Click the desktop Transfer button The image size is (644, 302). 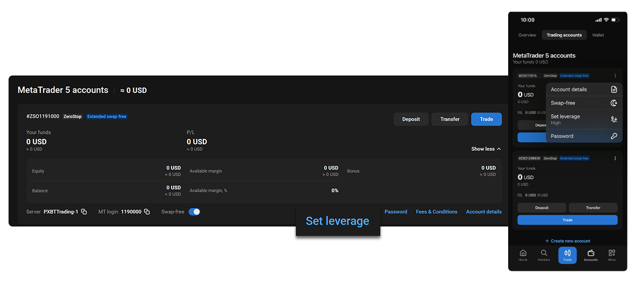coord(450,119)
